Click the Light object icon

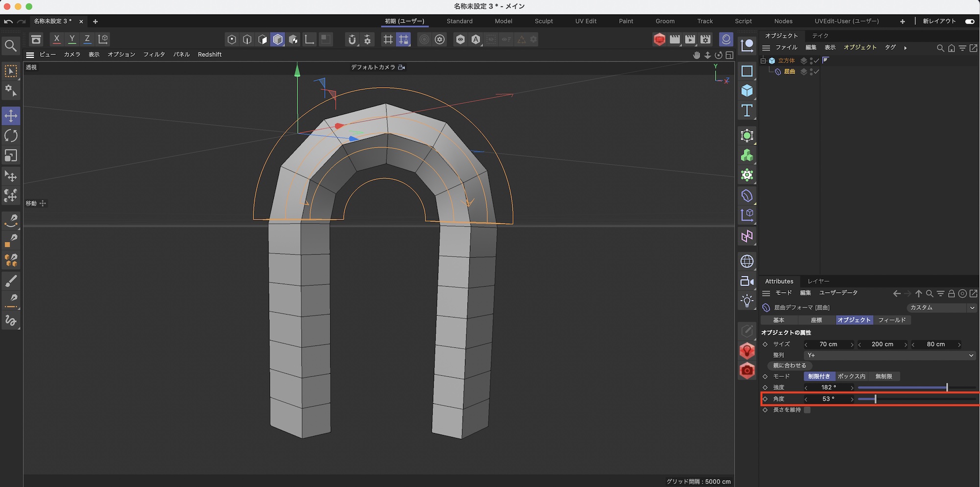(747, 300)
